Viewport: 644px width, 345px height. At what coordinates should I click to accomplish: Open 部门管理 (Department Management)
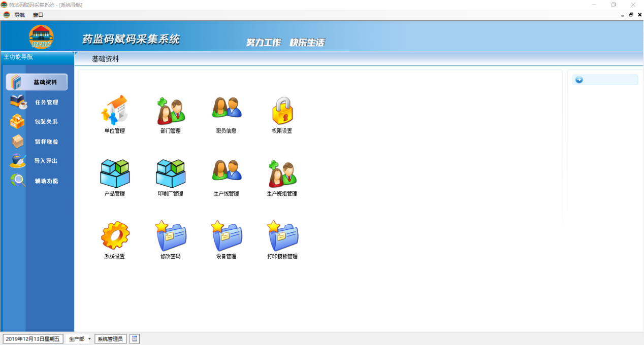[x=170, y=112]
